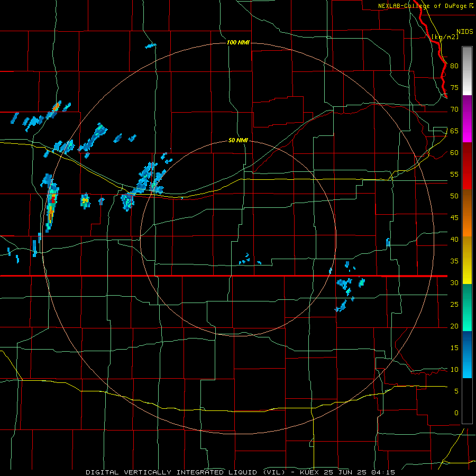Image resolution: width=476 pixels, height=476 pixels.
Task: Click the "04:15" timestamp in the footer
Action: (x=385, y=472)
